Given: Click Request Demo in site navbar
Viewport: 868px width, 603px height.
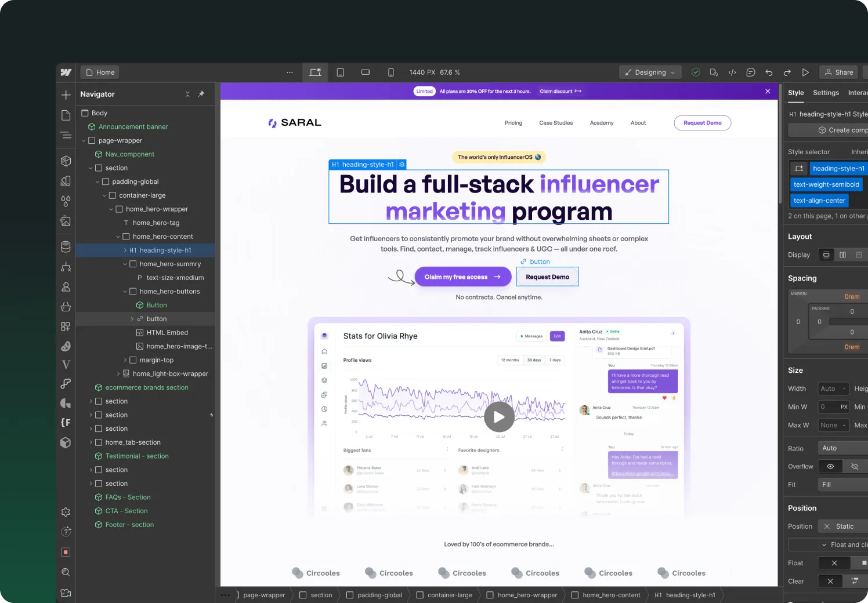Looking at the screenshot, I should 702,123.
